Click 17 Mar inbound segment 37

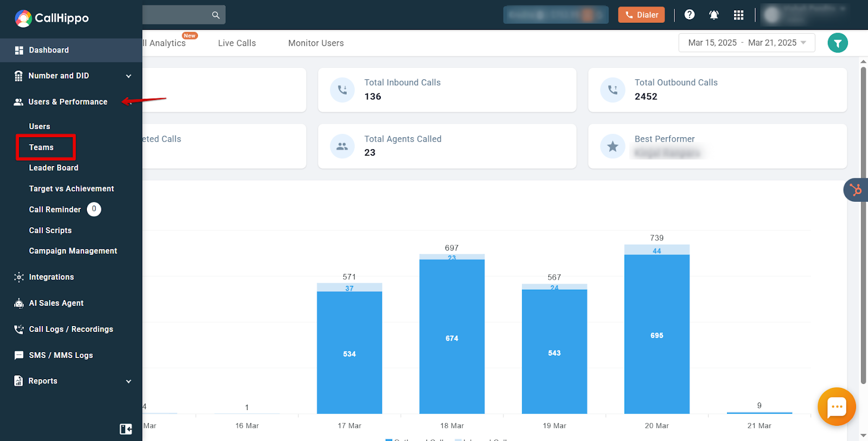349,287
